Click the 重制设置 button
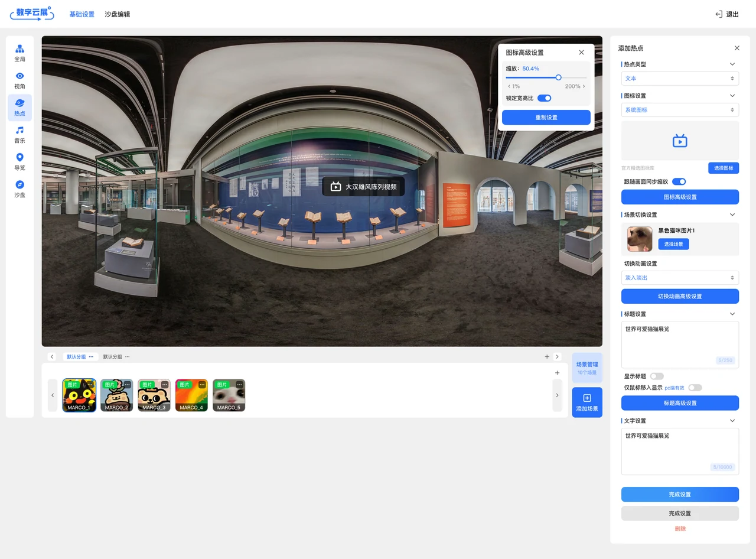This screenshot has height=559, width=756. pyautogui.click(x=546, y=118)
